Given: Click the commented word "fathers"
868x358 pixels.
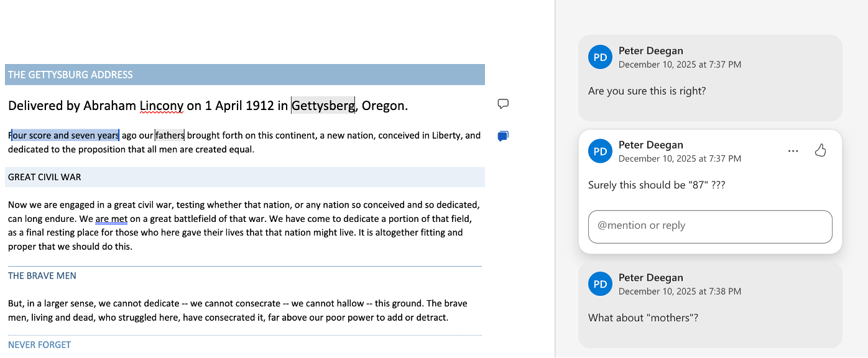Looking at the screenshot, I should tap(170, 135).
